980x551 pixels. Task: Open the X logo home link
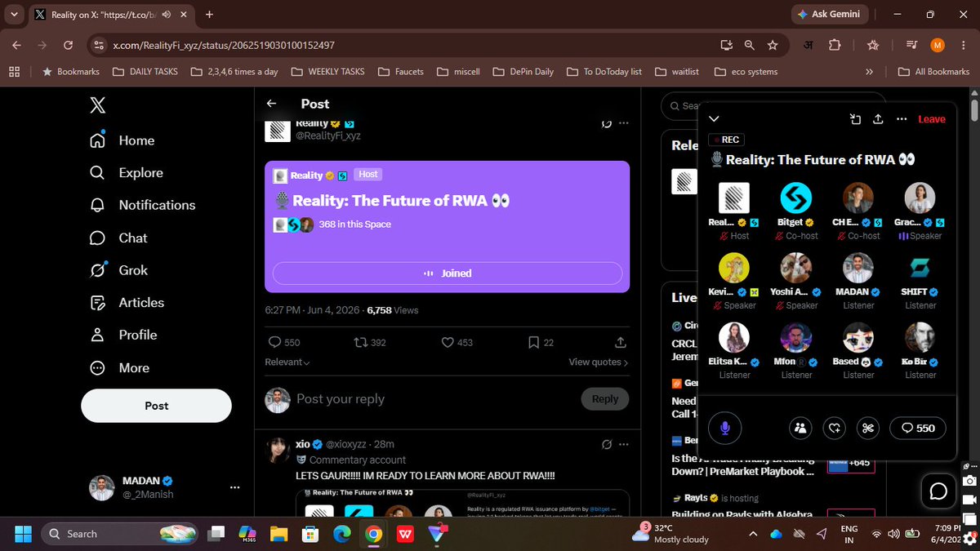pyautogui.click(x=98, y=105)
